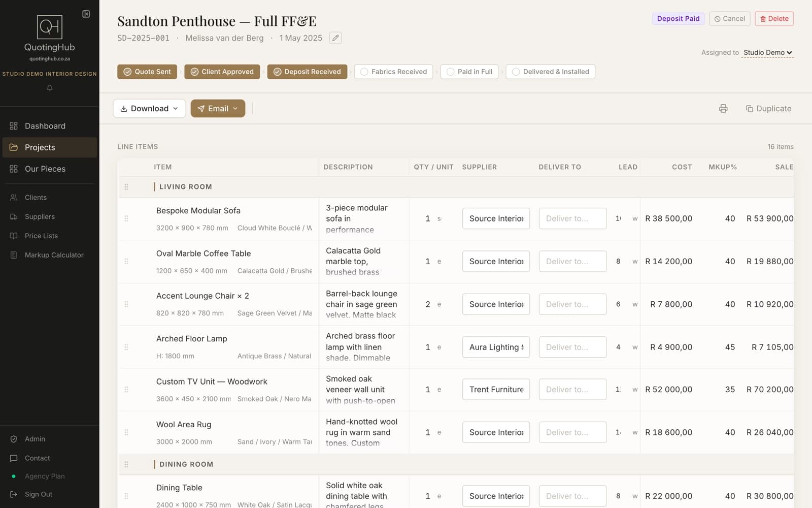Click the Cancel button
Viewport: 812px width, 508px height.
point(730,19)
